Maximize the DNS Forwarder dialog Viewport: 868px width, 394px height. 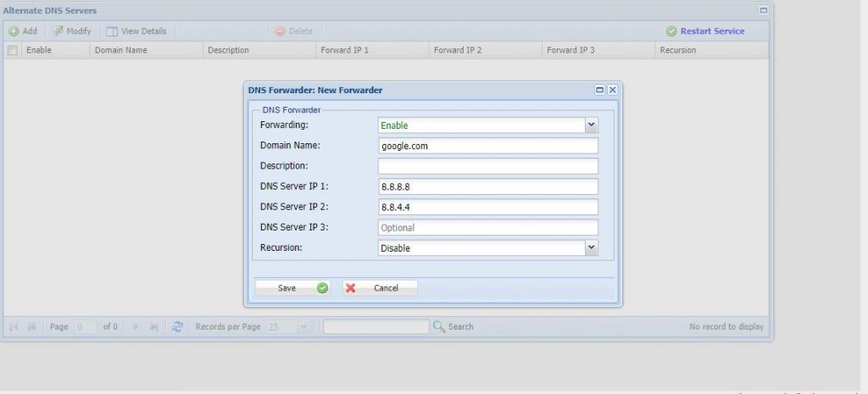tap(600, 89)
